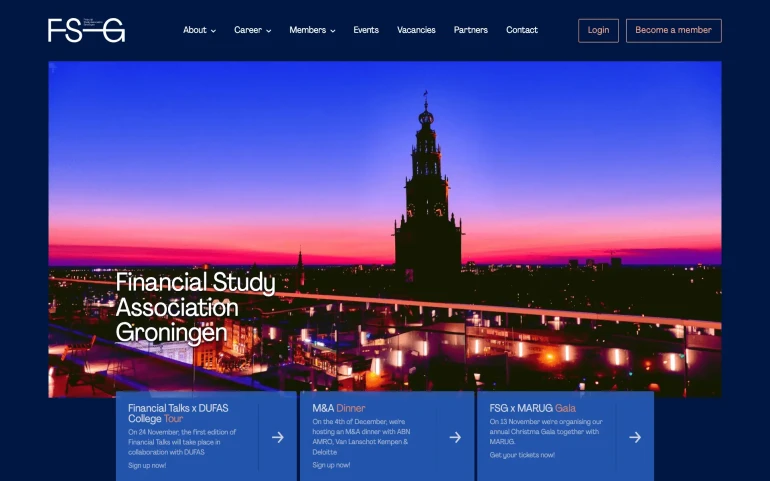Open Financial Talks x DUFAS College Tour title
Screen dimensions: 770x481
tap(178, 413)
